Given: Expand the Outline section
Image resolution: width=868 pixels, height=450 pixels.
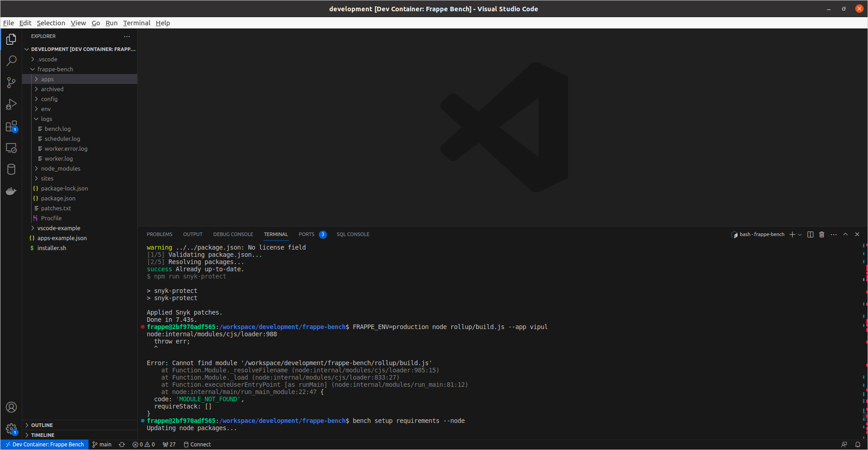Looking at the screenshot, I should pyautogui.click(x=80, y=425).
